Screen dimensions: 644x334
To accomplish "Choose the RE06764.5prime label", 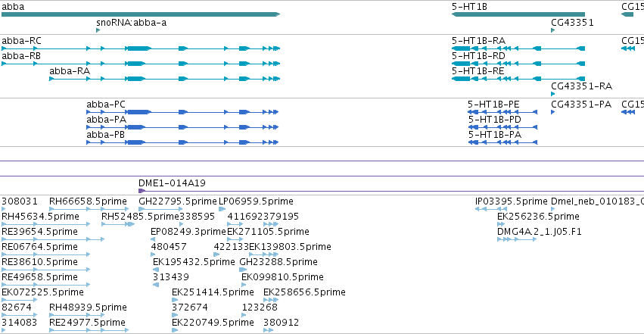I will (39, 247).
